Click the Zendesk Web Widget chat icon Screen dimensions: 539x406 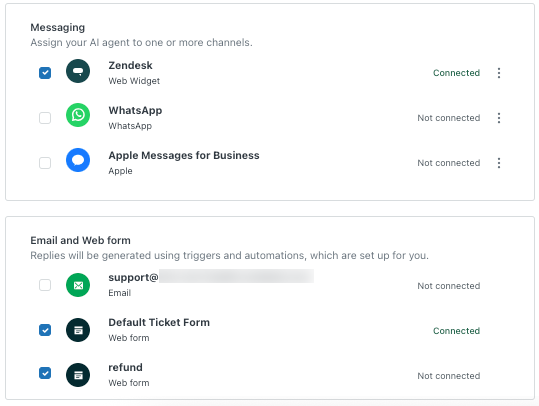[78, 71]
